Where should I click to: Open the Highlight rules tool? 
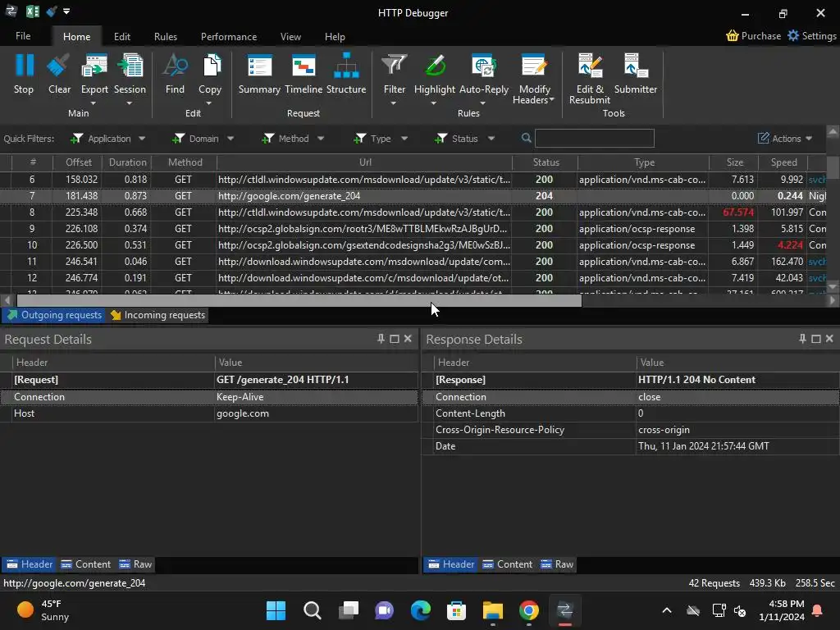click(435, 74)
